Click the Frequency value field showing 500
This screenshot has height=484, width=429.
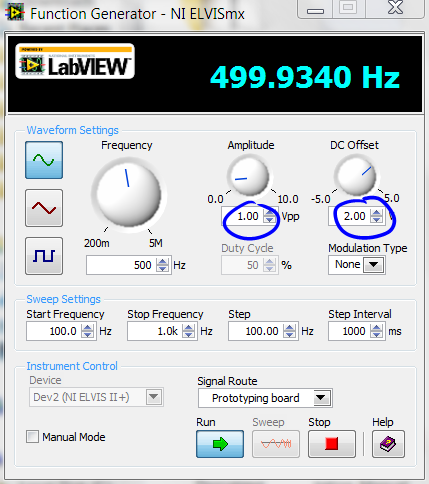(x=122, y=265)
